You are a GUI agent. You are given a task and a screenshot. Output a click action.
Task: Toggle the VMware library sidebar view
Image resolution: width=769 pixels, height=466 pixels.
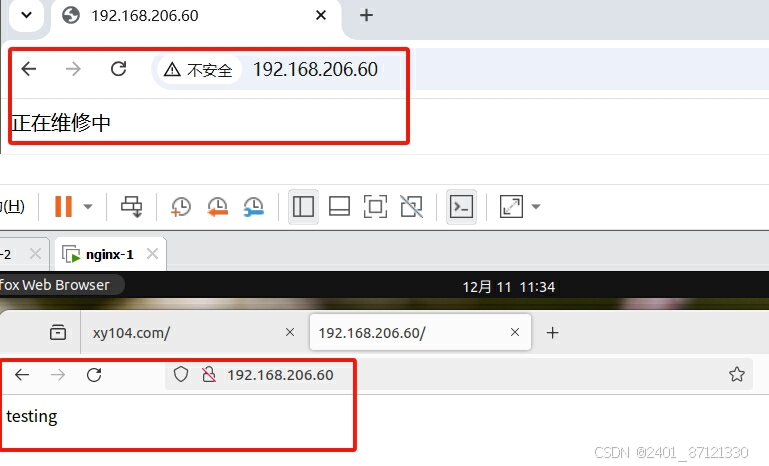(x=303, y=207)
